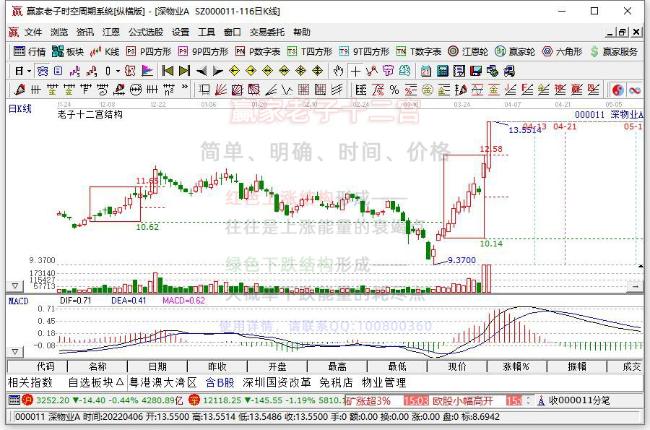Screen dimensions: 650x430
Task: Open the 交易委托 menu
Action: pos(267,32)
